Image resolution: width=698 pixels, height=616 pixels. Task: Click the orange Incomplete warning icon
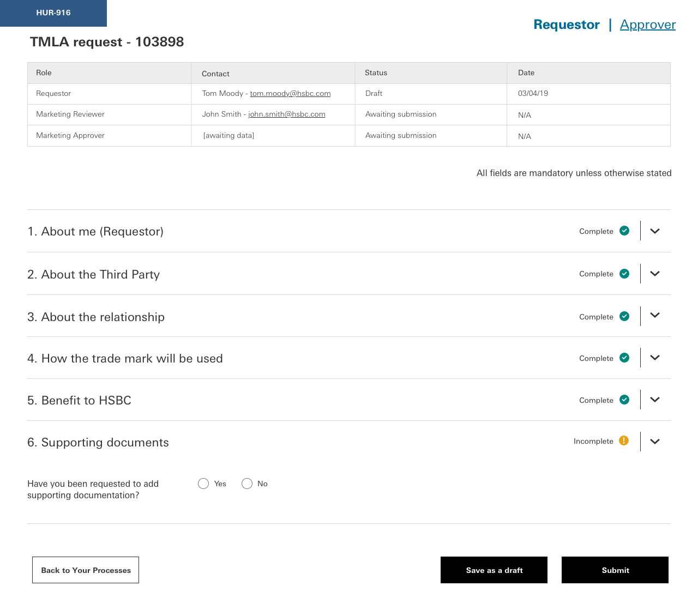[624, 441]
